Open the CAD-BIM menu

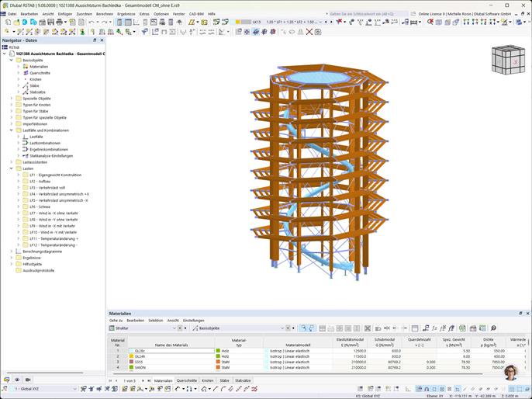pos(196,14)
